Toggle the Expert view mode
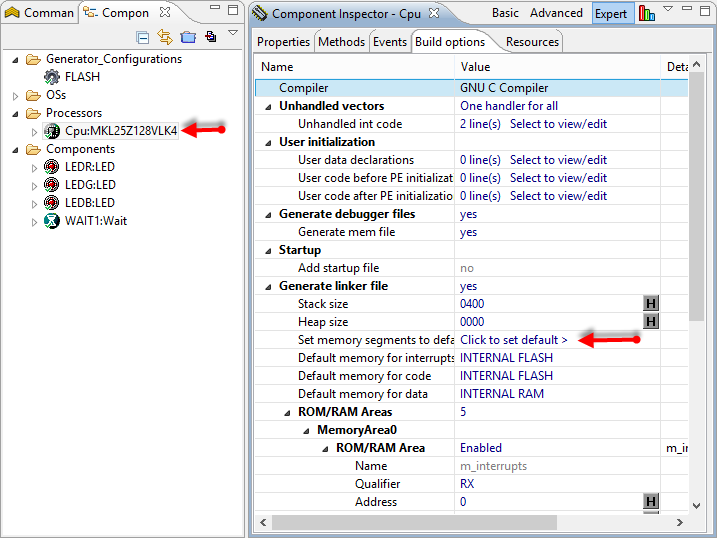717x538 pixels. (x=611, y=14)
